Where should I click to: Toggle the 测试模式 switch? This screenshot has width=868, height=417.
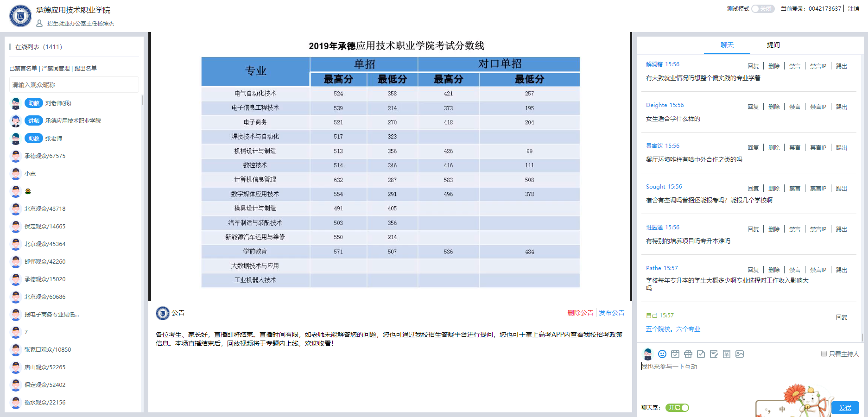[763, 9]
